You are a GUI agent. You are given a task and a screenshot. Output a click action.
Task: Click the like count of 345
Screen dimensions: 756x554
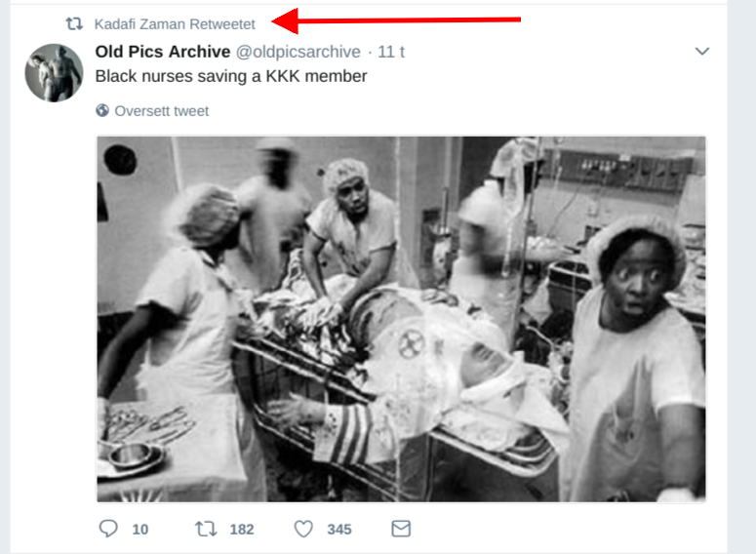(339, 530)
